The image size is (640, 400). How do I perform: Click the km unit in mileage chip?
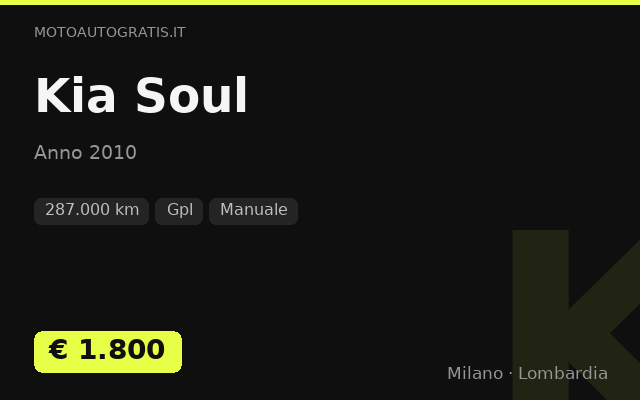click(x=127, y=210)
